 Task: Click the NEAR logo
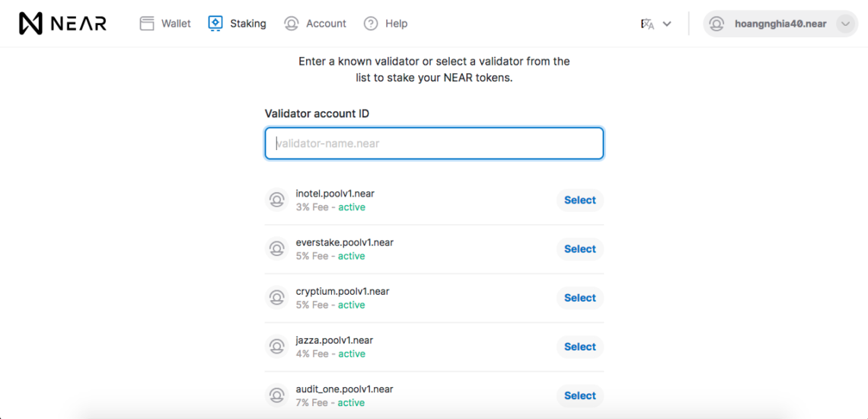click(62, 24)
